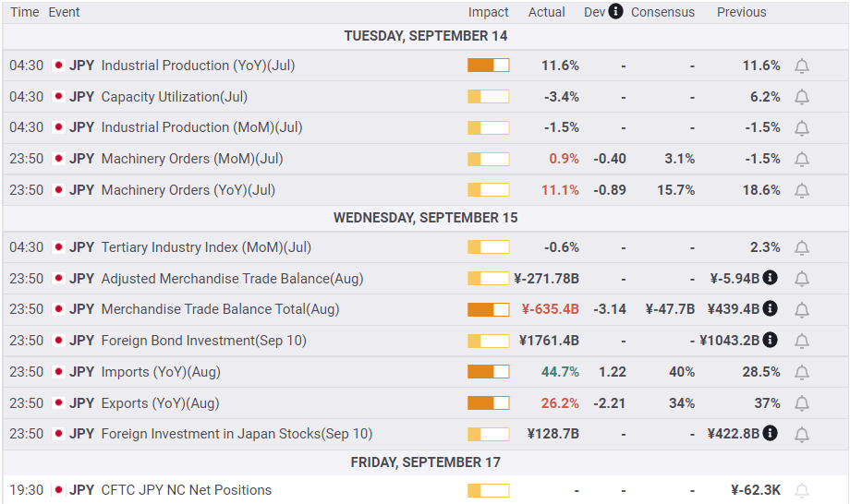850x504 pixels.
Task: Click info icon next to ¥422.8B previous value
Action: click(770, 434)
